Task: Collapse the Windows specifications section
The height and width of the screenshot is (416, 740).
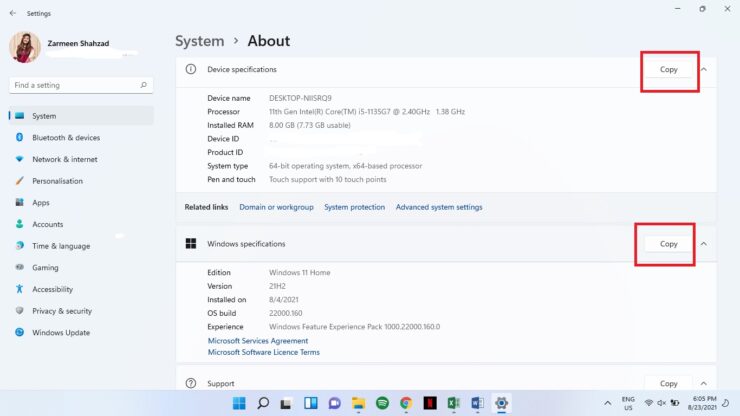Action: pyautogui.click(x=704, y=244)
